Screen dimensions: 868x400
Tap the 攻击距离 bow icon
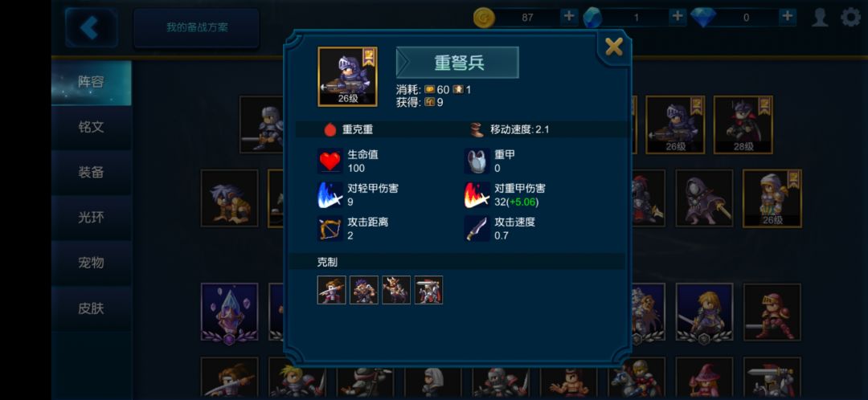click(x=330, y=228)
